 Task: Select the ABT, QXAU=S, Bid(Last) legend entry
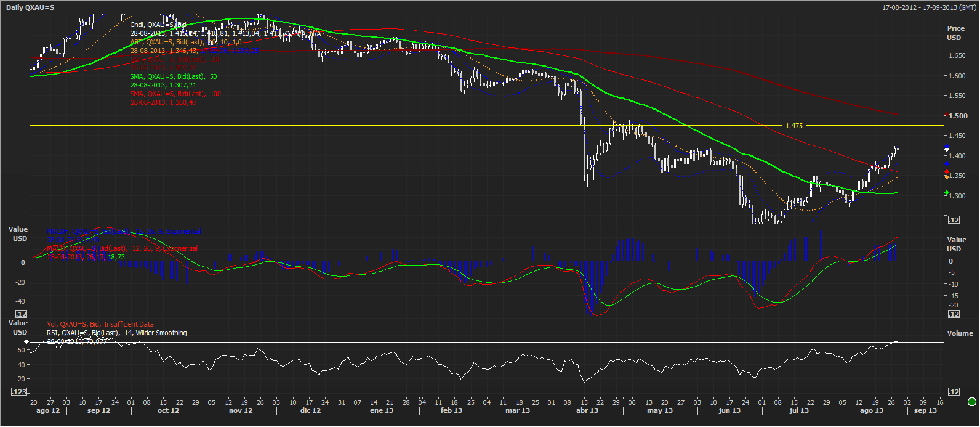186,42
